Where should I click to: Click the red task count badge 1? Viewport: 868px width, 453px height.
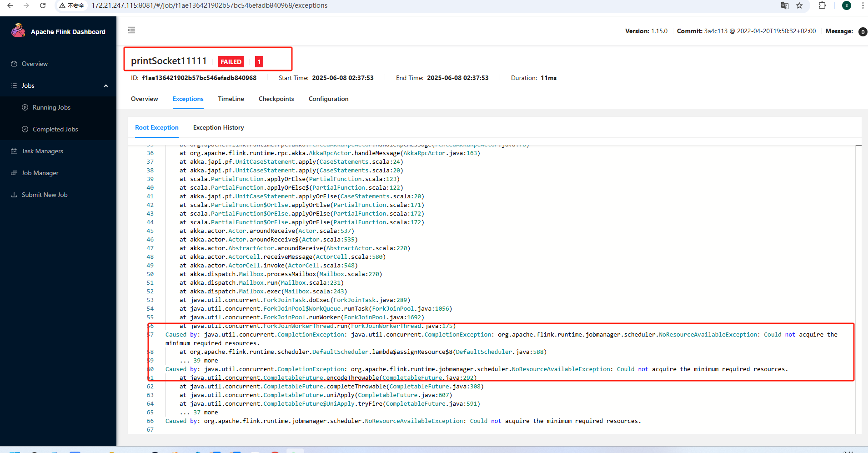259,61
